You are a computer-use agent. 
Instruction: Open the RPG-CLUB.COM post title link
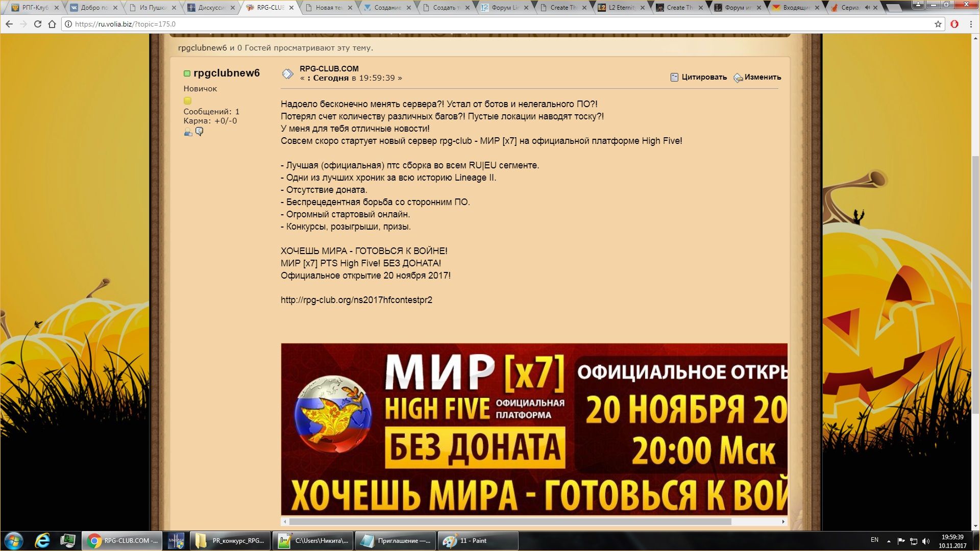coord(329,68)
